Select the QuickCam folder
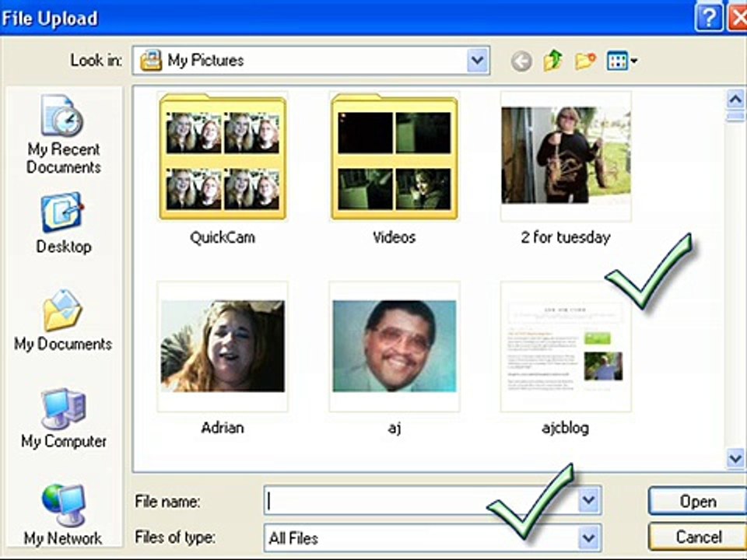 (223, 157)
